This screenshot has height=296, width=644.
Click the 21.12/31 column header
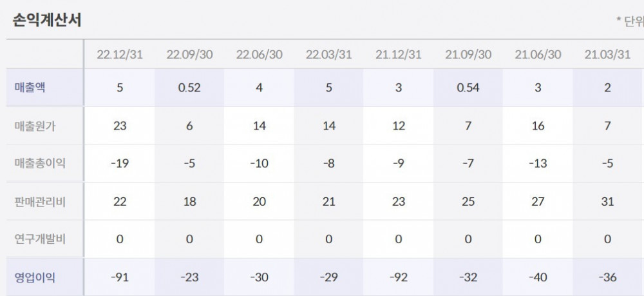pos(398,54)
